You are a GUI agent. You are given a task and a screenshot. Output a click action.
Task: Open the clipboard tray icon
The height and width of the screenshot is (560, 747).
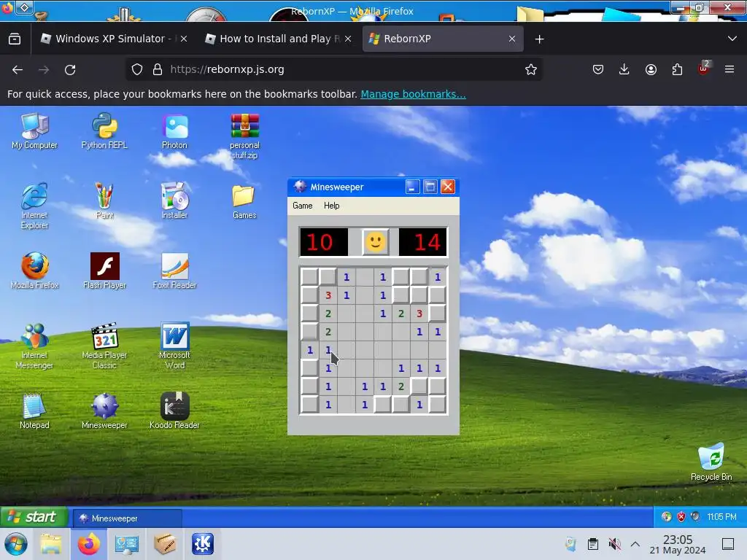click(592, 544)
